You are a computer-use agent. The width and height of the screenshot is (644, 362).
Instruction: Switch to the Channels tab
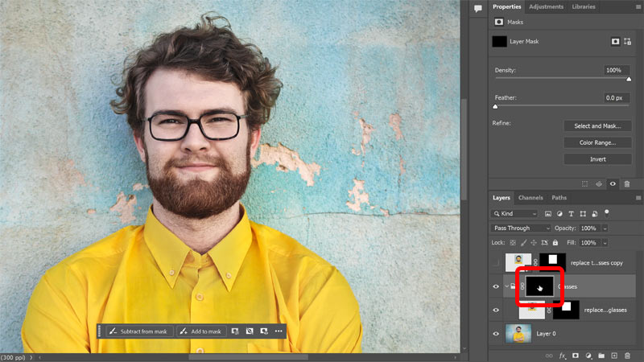(530, 197)
